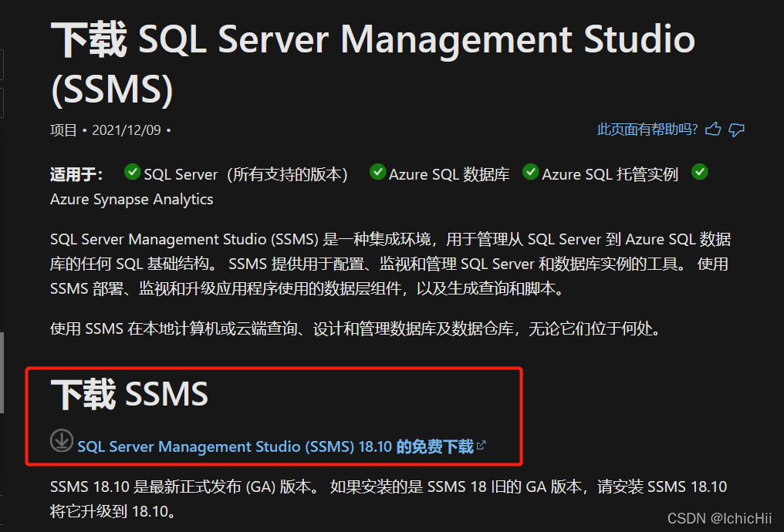Click the 此页面有帮助吗? feedback text

(647, 130)
